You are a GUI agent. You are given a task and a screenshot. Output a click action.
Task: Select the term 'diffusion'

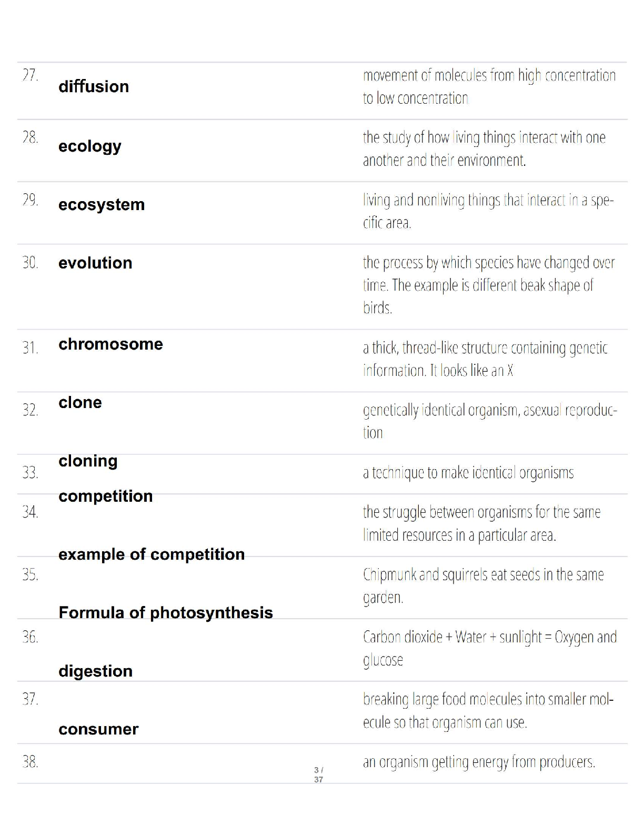[94, 86]
